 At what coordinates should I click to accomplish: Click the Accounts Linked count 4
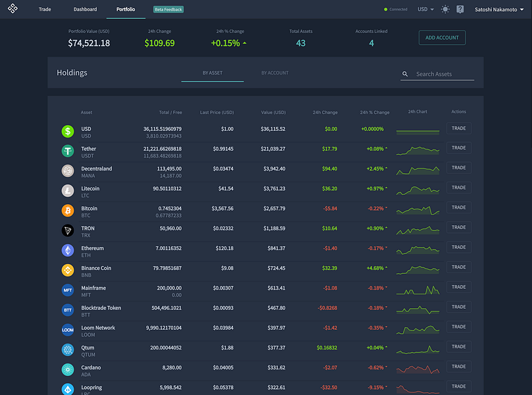(371, 43)
